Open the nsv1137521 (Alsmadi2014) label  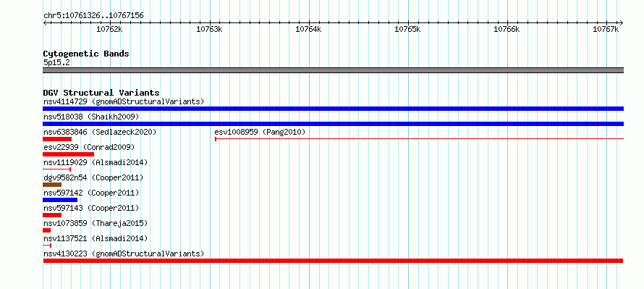(96, 238)
